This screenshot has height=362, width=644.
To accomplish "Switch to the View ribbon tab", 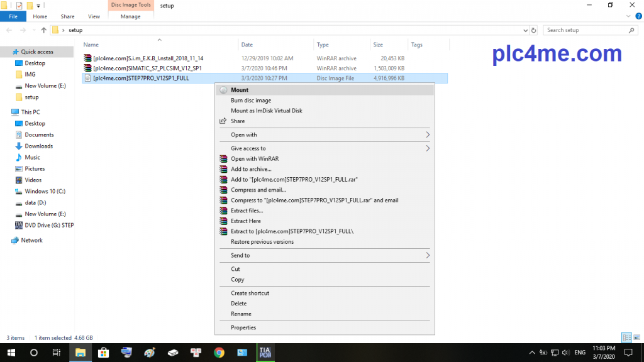I will (94, 16).
